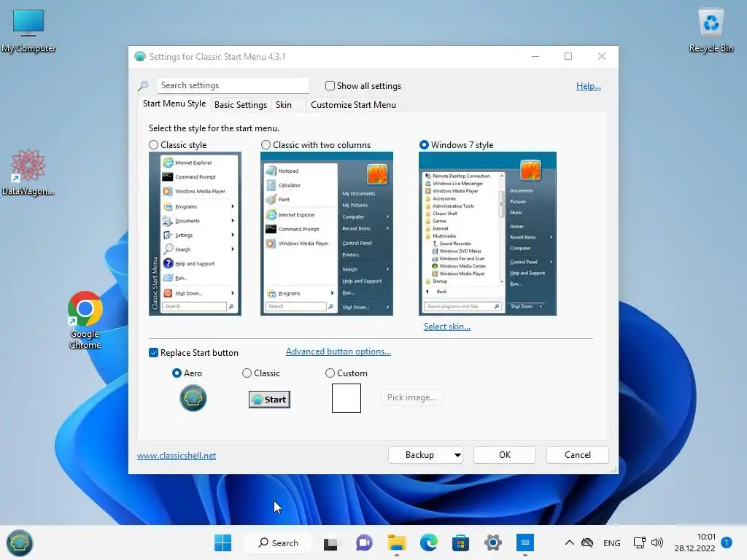This screenshot has width=747, height=560.
Task: Open Task View on the taskbar
Action: [x=330, y=543]
